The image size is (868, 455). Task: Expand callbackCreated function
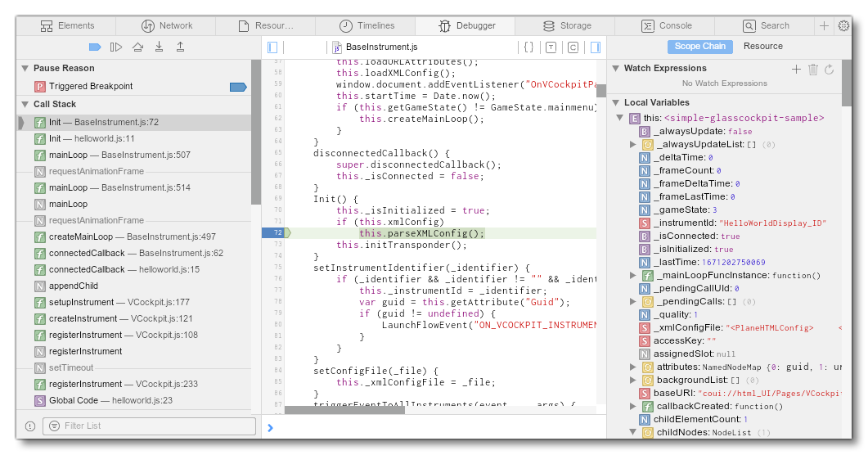pyautogui.click(x=632, y=406)
